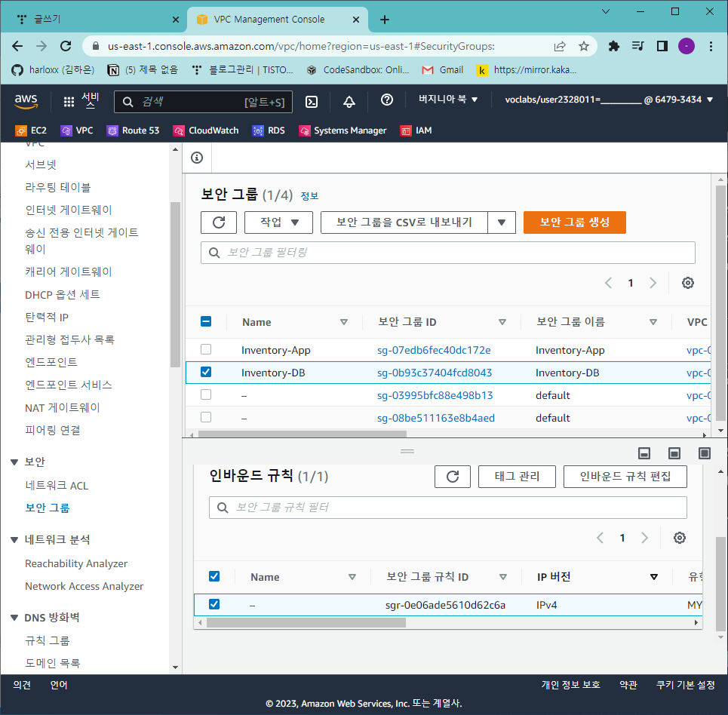Bookmark this page with star icon
This screenshot has height=715, width=728.
tap(584, 46)
